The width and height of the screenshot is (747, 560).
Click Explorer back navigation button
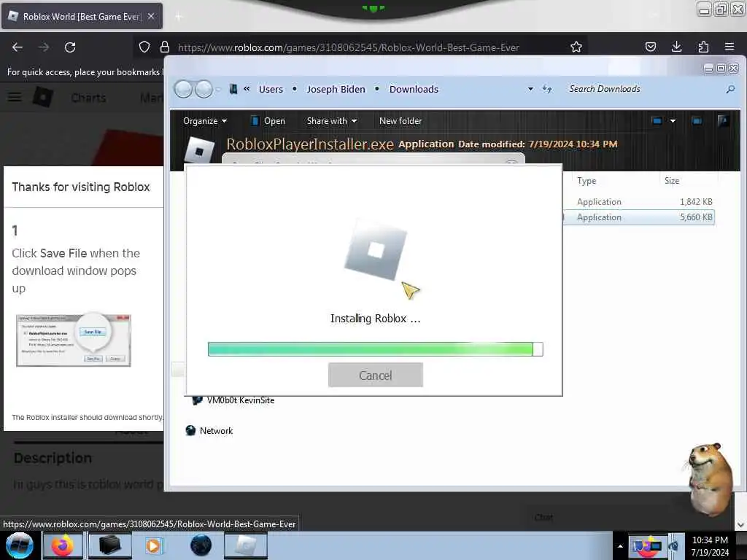[x=183, y=89]
